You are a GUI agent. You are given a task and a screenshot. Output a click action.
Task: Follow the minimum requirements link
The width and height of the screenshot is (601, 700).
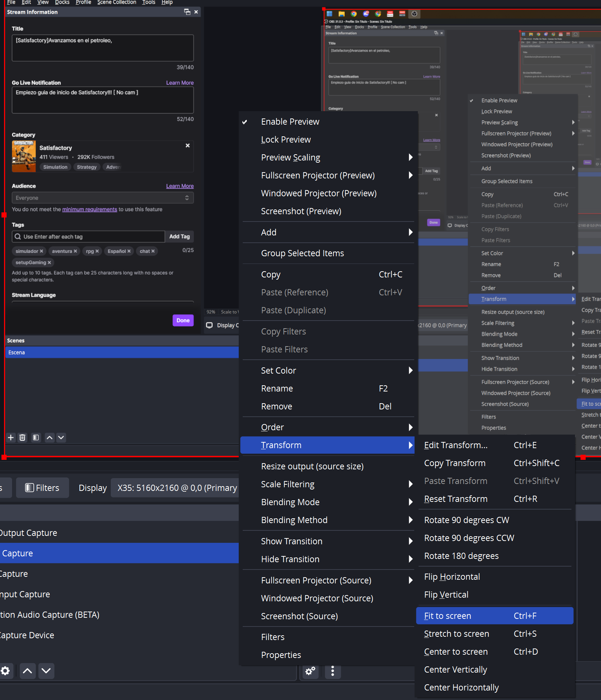click(x=90, y=209)
